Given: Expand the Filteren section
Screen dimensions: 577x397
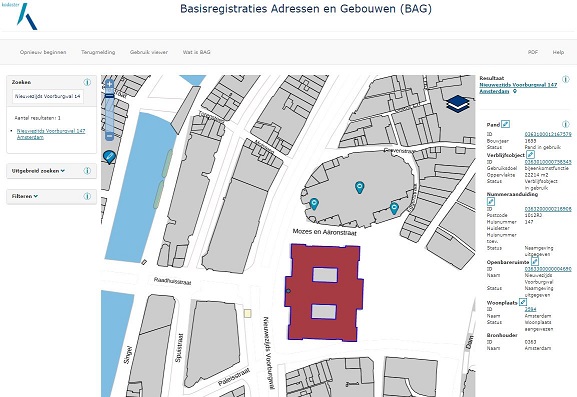Looking at the screenshot, I should [x=25, y=196].
